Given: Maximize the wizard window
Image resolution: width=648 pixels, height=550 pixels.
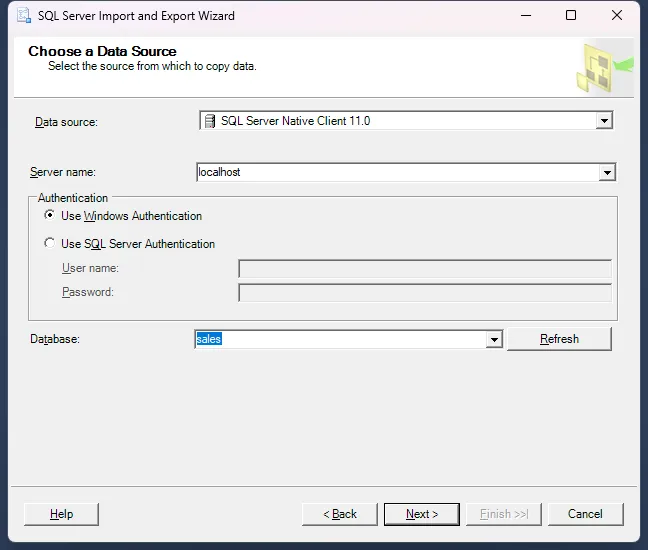Looking at the screenshot, I should click(x=571, y=16).
